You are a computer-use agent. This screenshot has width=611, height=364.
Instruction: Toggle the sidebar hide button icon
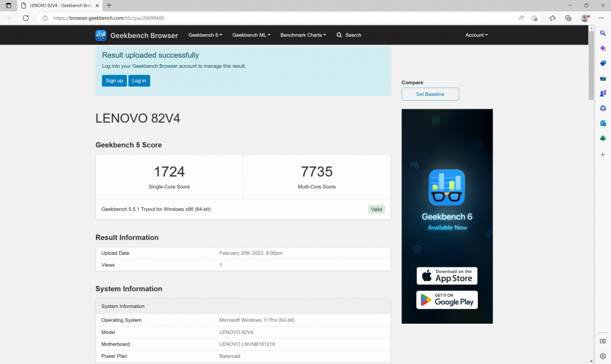click(x=603, y=341)
